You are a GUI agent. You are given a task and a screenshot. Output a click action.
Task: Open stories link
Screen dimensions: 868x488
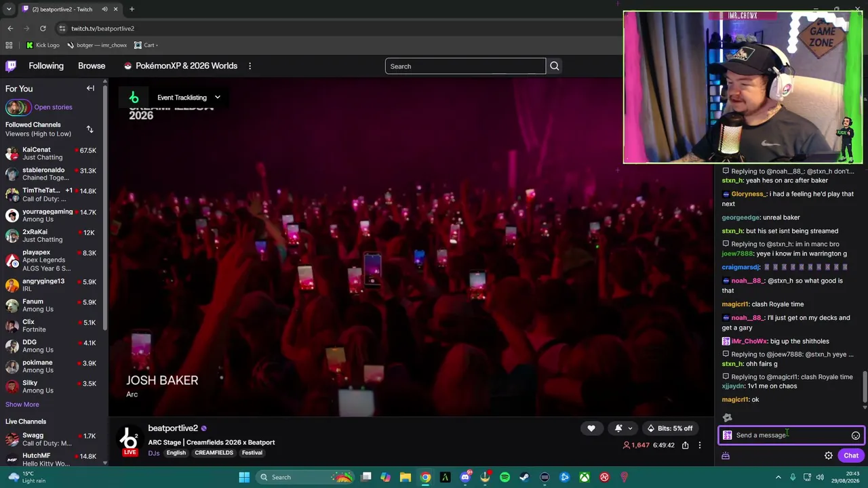[53, 107]
